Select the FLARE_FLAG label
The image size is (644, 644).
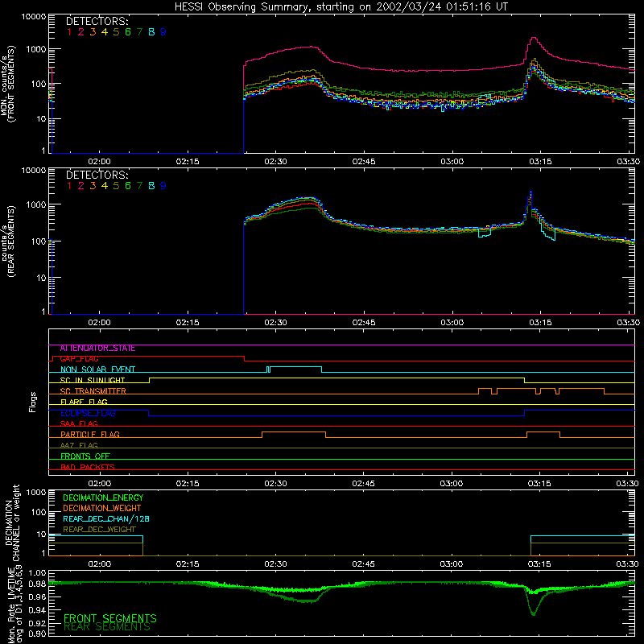point(84,402)
